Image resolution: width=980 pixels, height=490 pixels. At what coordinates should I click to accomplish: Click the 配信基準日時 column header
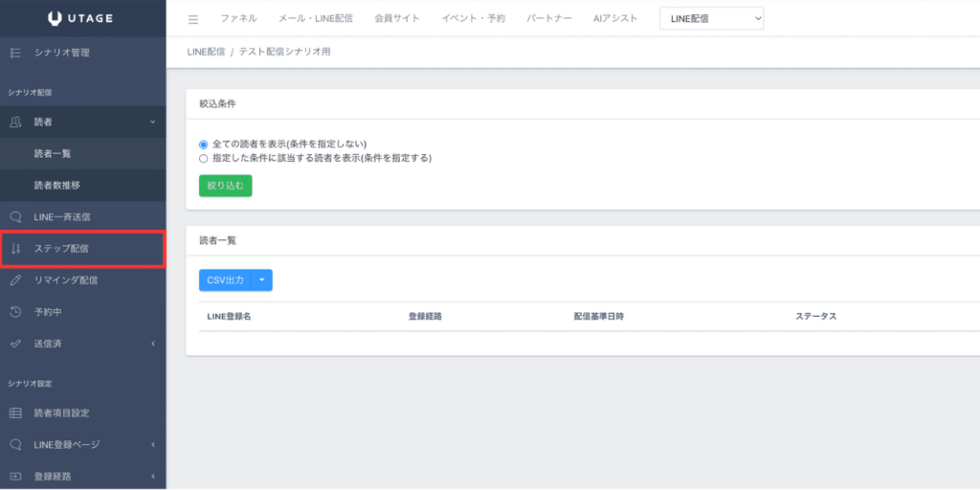[599, 316]
